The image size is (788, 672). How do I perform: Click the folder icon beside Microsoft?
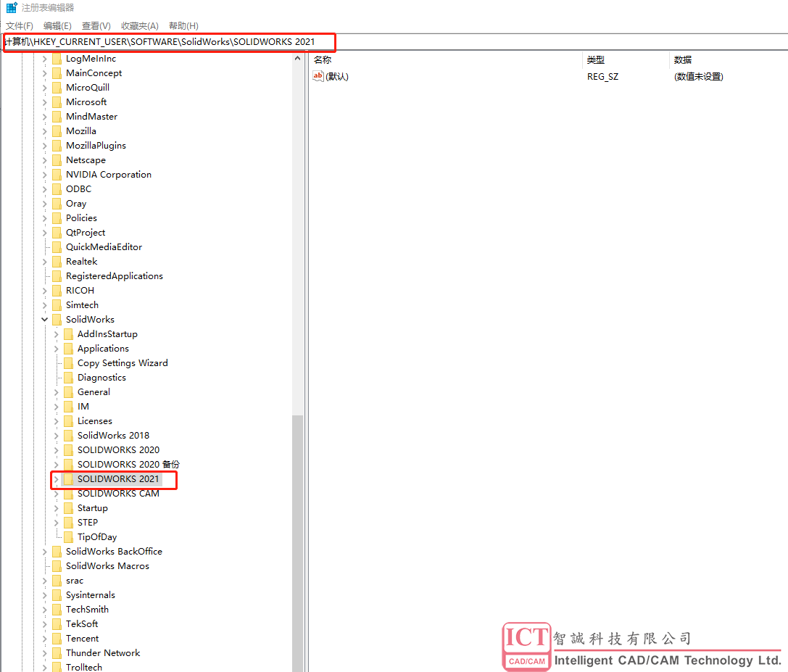tap(57, 102)
